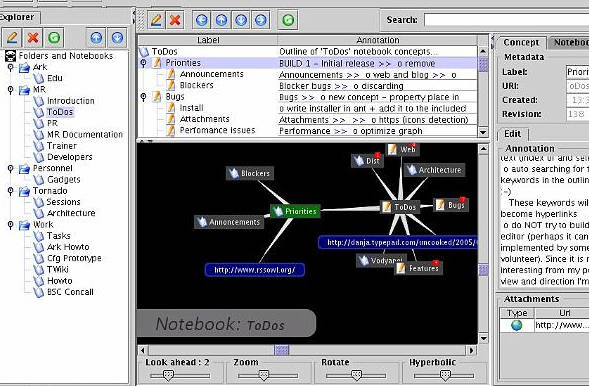Click the pencil edit icon in outline toolbar
The height and width of the screenshot is (386, 589).
point(156,20)
